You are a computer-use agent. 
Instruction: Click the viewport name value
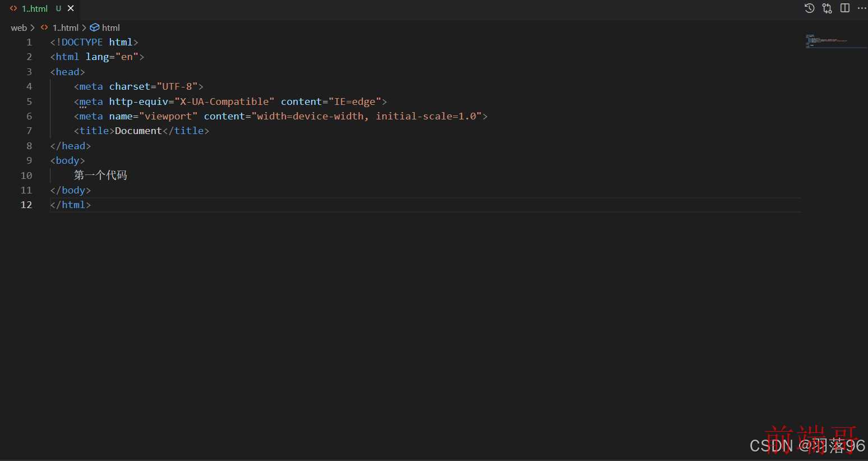tap(168, 116)
